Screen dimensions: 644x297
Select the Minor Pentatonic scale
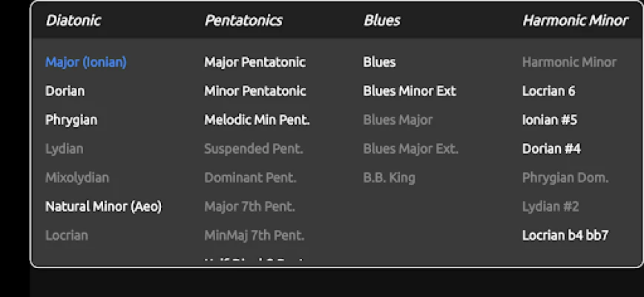point(254,91)
